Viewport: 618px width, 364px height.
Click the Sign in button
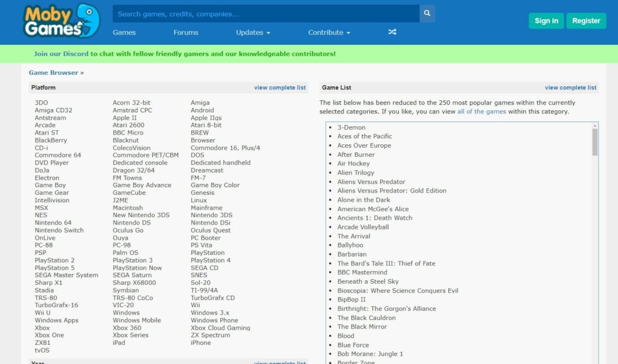(x=546, y=21)
